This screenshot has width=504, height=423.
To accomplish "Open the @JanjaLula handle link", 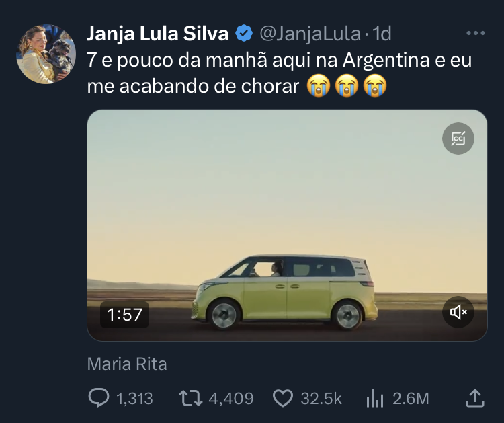I will [310, 33].
